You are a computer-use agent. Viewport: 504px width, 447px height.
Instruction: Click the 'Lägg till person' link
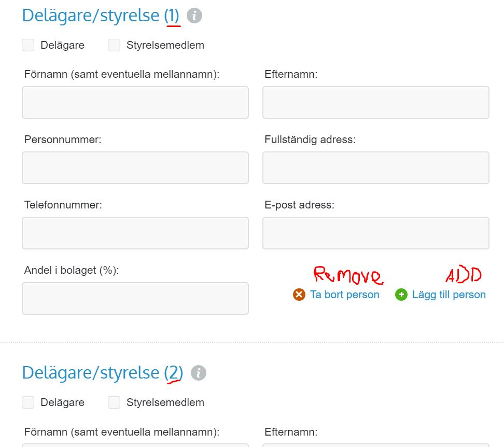pyautogui.click(x=449, y=295)
